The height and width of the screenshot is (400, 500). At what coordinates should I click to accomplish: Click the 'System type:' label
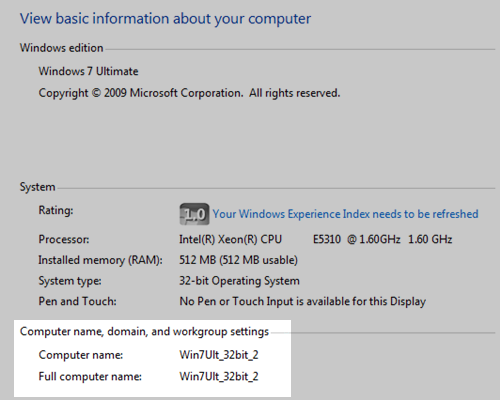click(x=70, y=281)
